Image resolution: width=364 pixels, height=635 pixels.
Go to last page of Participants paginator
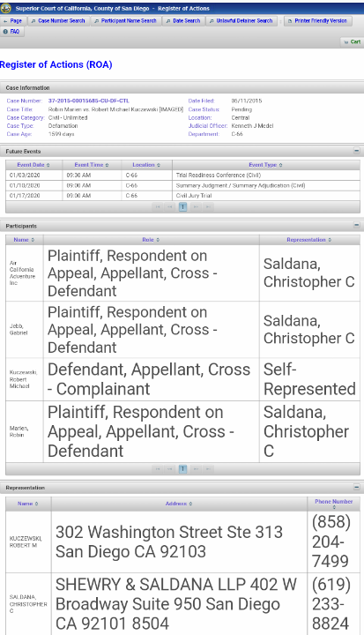pos(208,469)
